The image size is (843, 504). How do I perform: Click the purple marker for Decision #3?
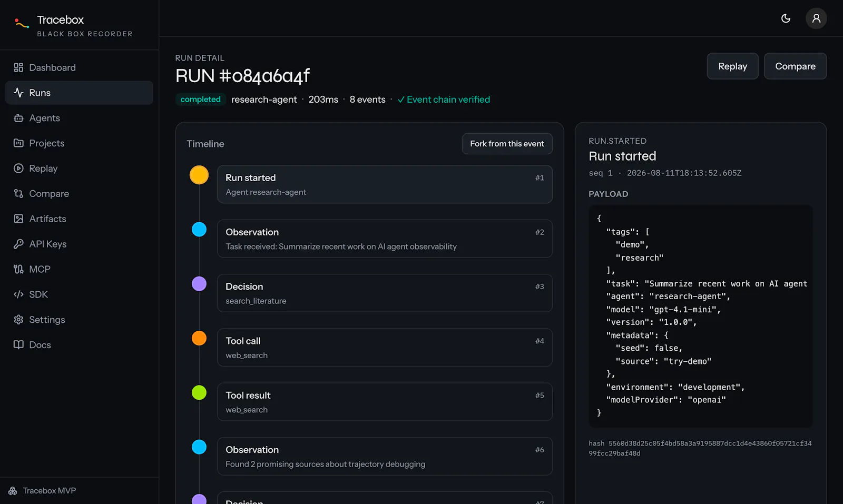(x=199, y=284)
